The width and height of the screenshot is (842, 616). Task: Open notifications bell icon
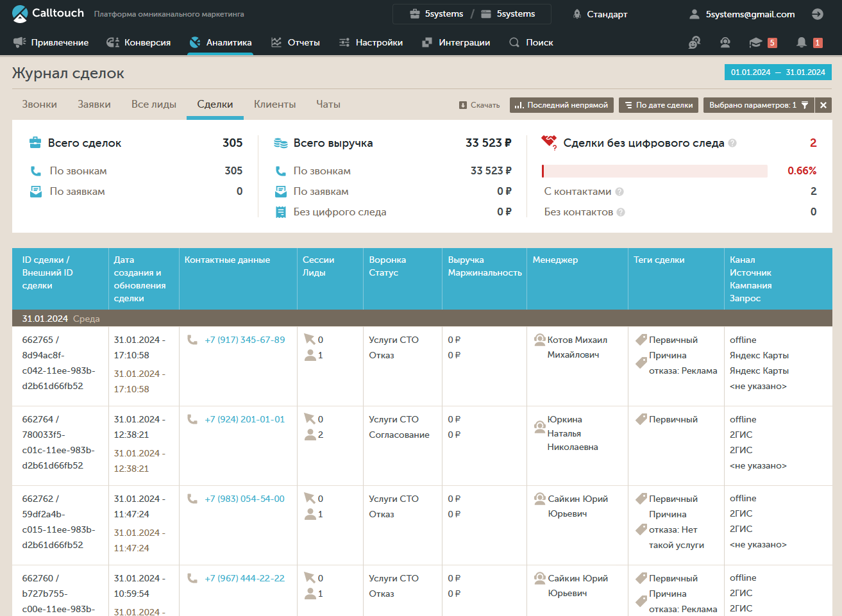pyautogui.click(x=808, y=42)
